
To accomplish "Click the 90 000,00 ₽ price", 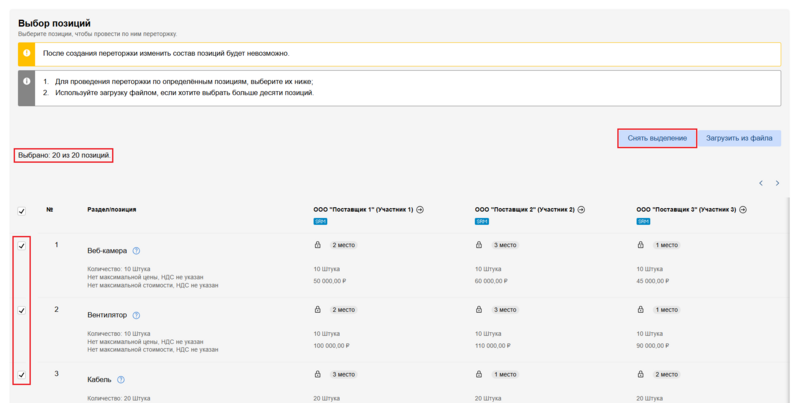I will 653,346.
